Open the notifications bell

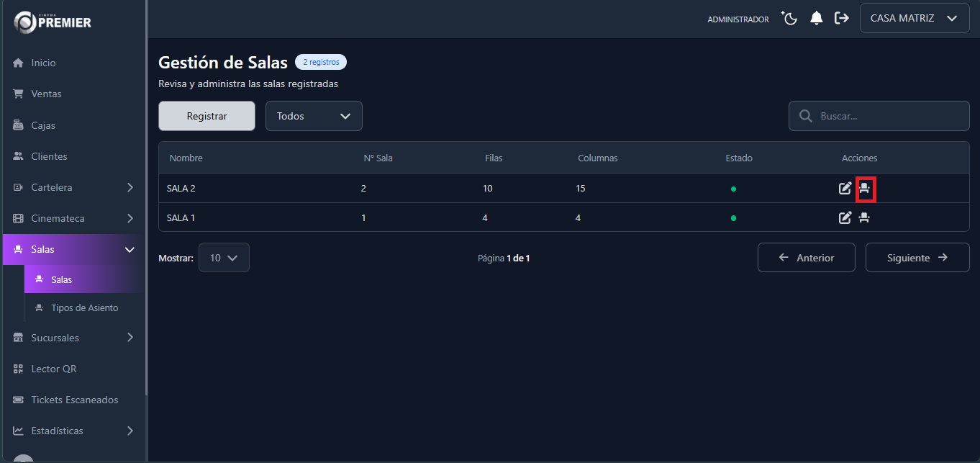point(816,19)
